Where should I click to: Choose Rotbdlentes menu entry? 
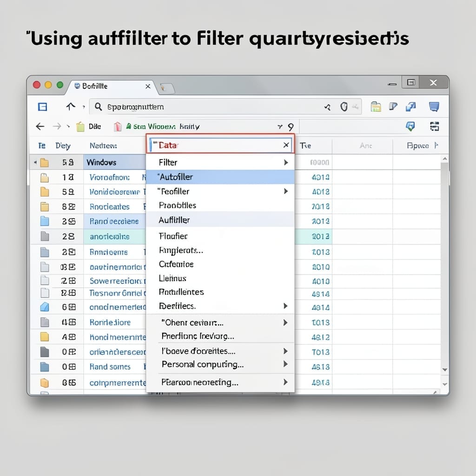click(220, 292)
